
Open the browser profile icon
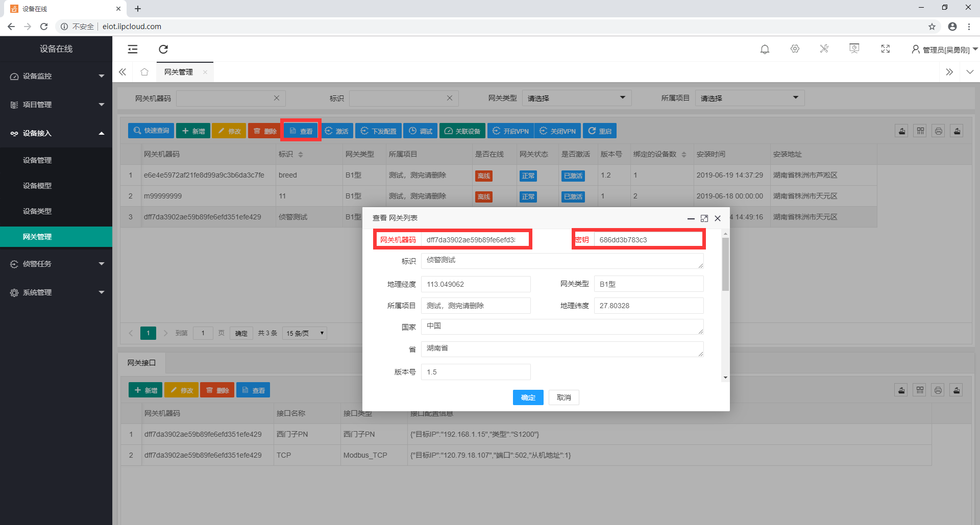[952, 27]
